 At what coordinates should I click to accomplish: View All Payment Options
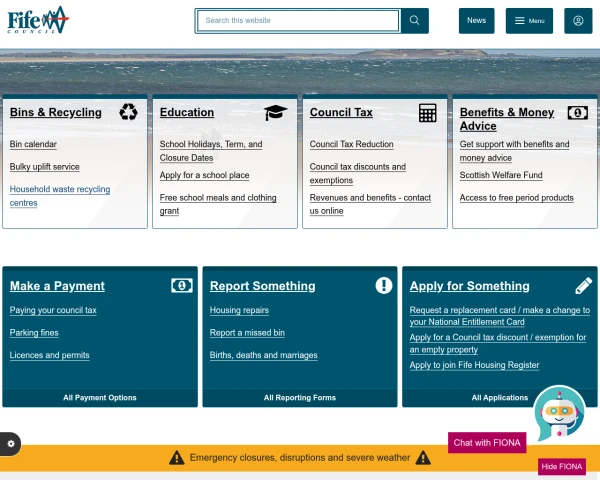tap(100, 398)
